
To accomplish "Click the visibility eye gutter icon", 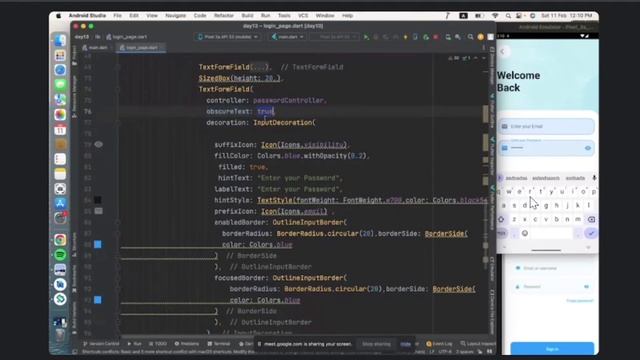I will (x=98, y=144).
